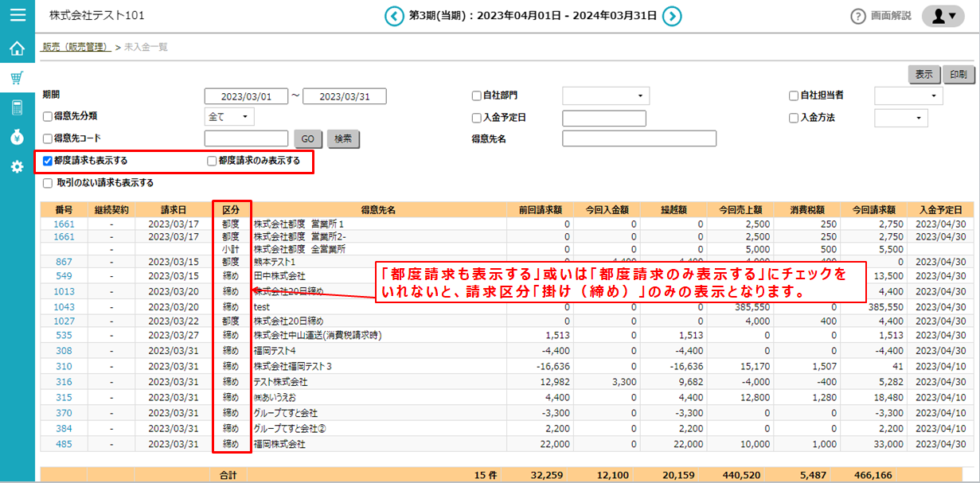Click 販売(販売管理) breadcrumb link
The width and height of the screenshot is (980, 483).
point(75,47)
